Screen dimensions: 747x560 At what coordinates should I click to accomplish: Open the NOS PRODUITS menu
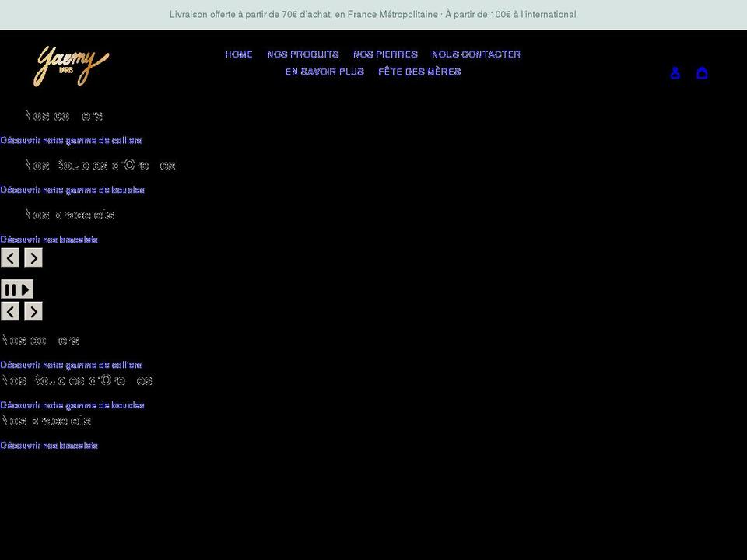[303, 54]
